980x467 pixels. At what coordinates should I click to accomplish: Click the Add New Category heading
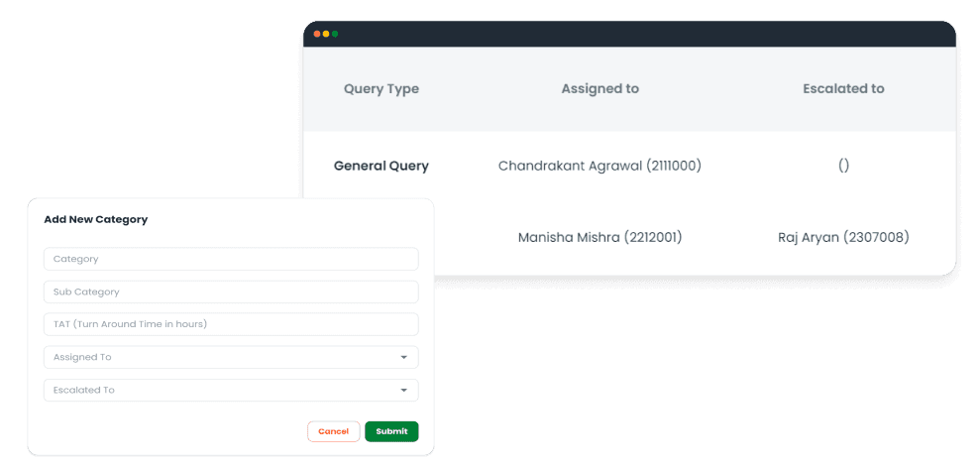click(x=96, y=219)
